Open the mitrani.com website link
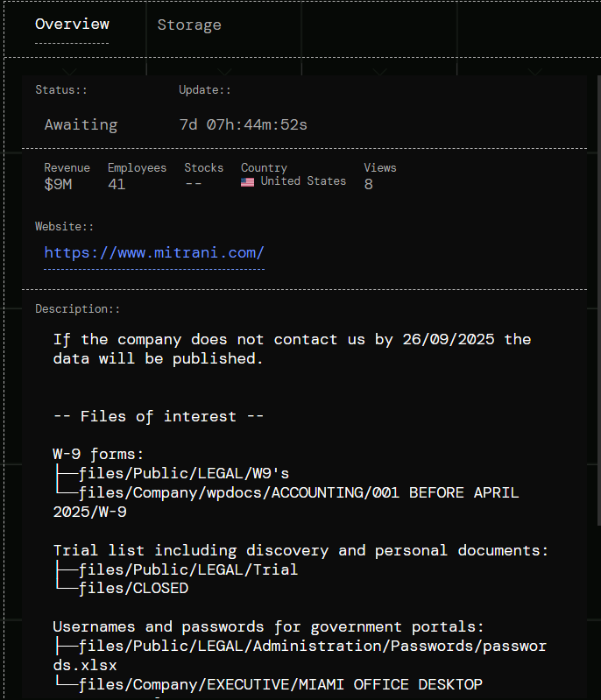This screenshot has width=601, height=700. click(154, 253)
